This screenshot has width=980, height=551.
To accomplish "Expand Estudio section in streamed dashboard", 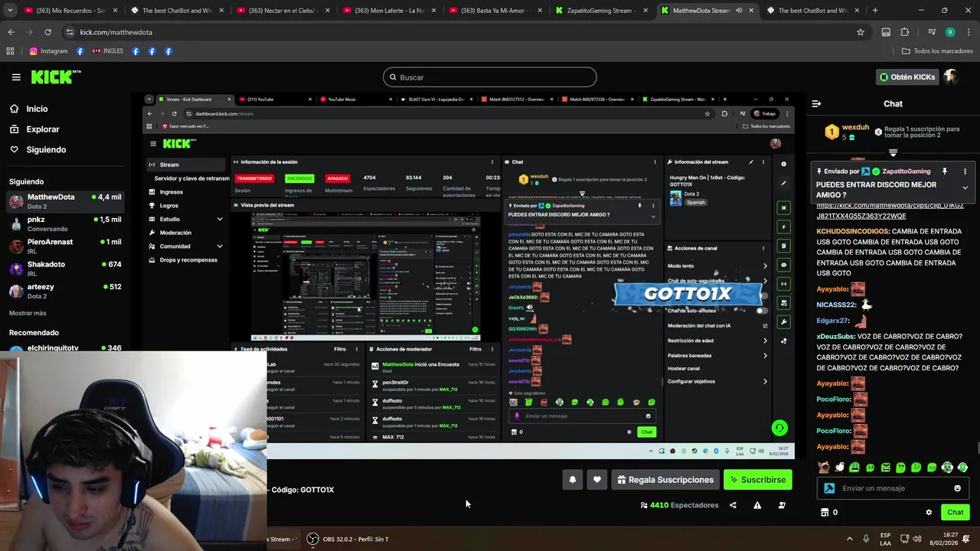I will click(x=220, y=219).
